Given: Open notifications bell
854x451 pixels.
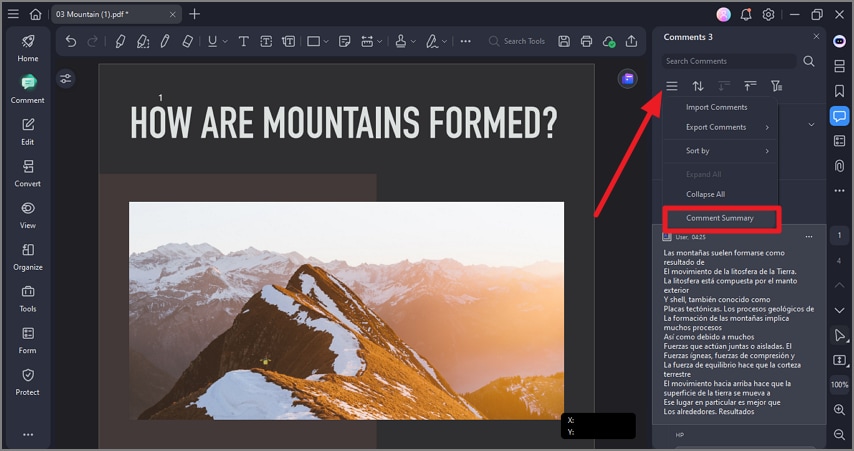Looking at the screenshot, I should click(746, 15).
